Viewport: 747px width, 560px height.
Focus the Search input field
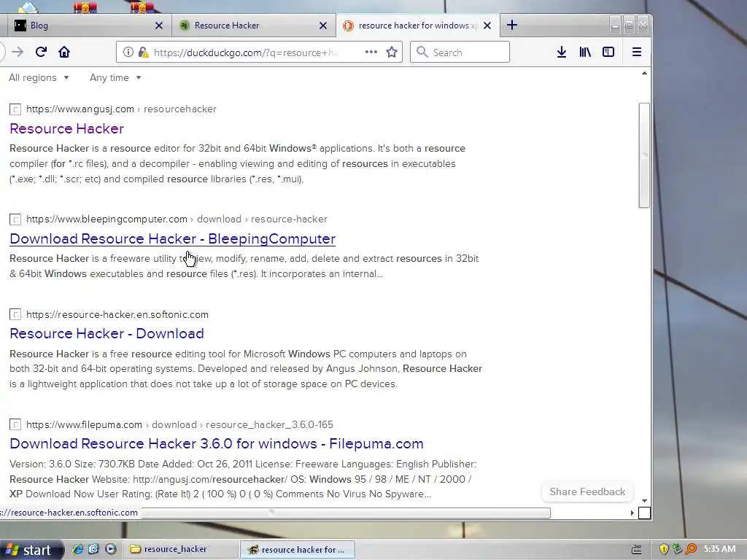point(460,52)
